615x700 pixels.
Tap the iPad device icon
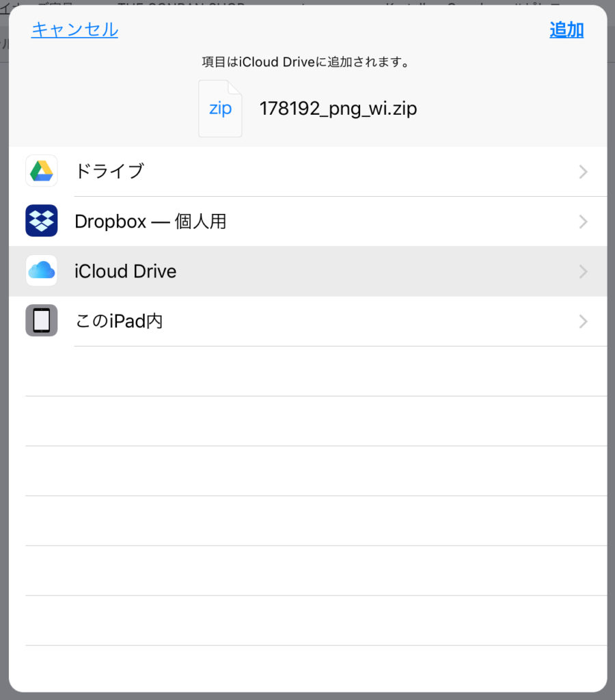point(42,321)
